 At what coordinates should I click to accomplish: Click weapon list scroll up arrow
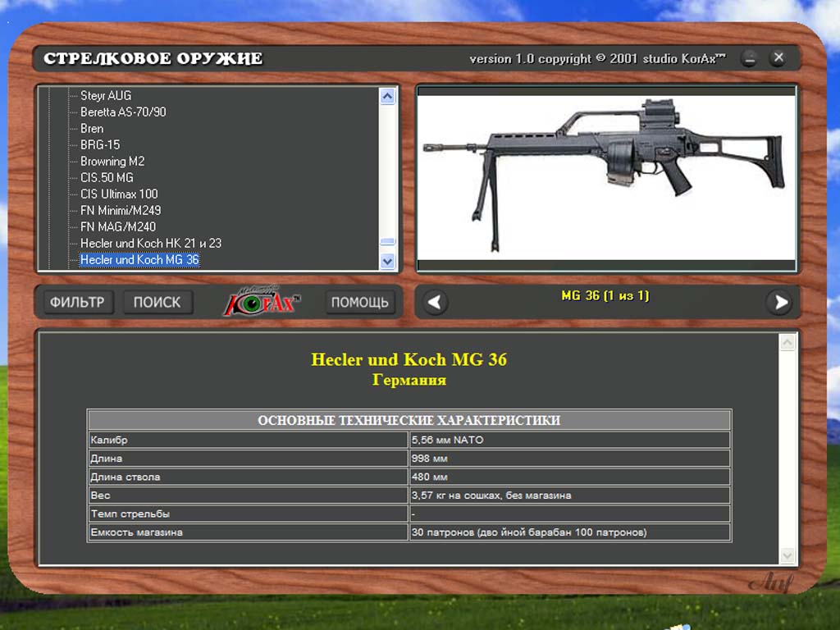387,97
